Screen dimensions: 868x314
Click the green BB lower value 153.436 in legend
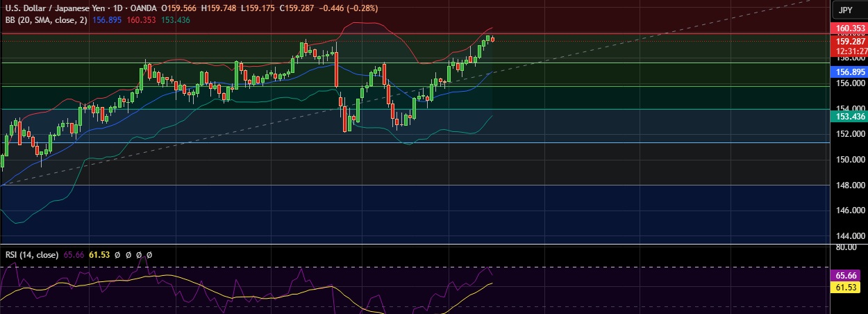175,20
